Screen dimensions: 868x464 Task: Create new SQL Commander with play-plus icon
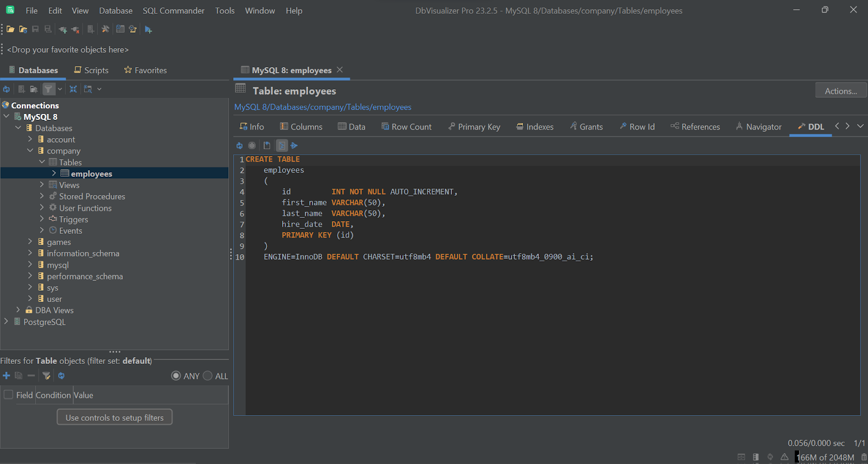click(x=148, y=29)
